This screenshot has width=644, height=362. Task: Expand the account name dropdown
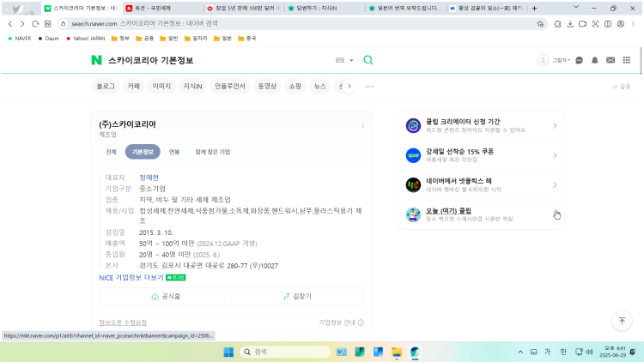(561, 60)
